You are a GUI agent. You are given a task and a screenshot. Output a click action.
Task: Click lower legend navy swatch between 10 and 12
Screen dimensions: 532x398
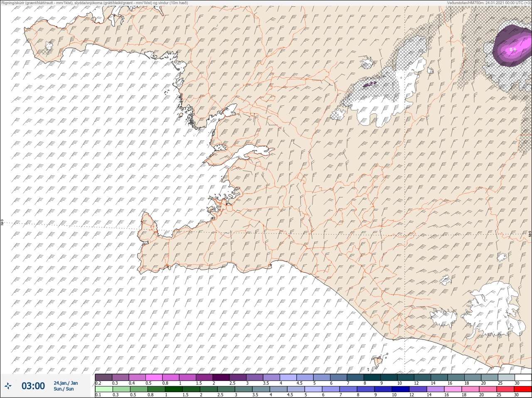click(401, 389)
